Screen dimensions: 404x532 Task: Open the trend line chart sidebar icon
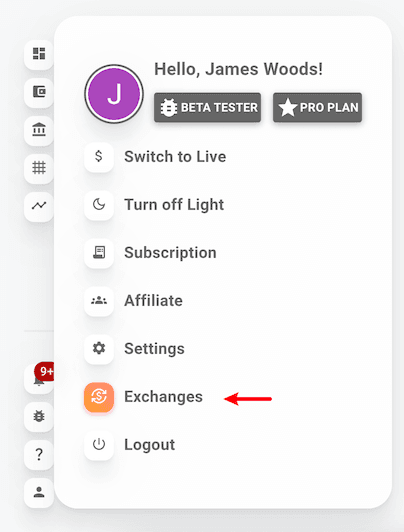click(39, 206)
